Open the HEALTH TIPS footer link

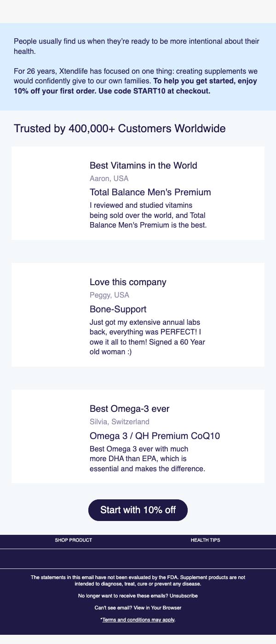(x=205, y=540)
